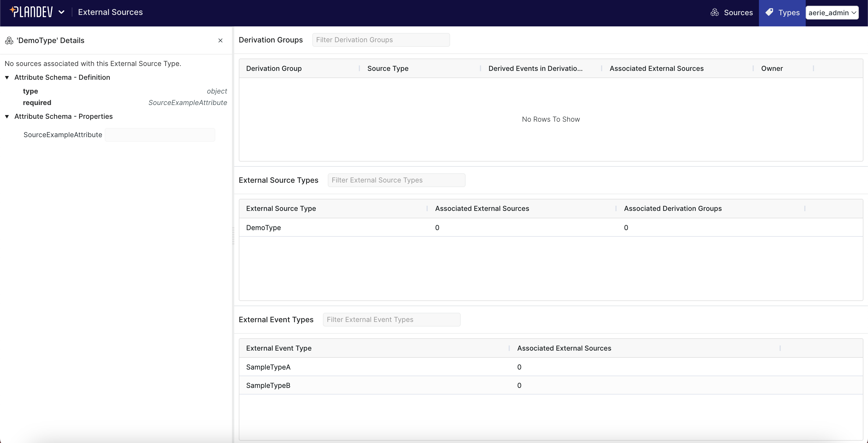Click the tag icon next to Types label
Viewport: 868px width, 443px height.
[770, 12]
